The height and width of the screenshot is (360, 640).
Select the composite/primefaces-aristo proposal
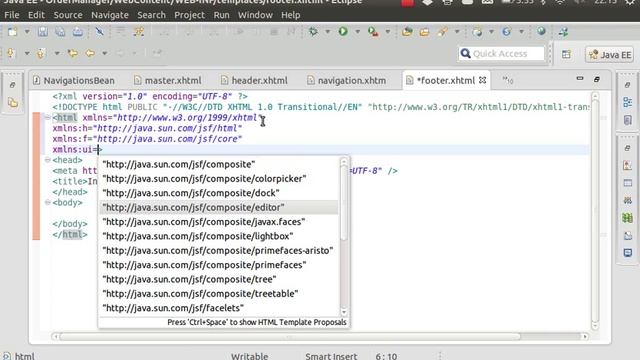pos(218,250)
